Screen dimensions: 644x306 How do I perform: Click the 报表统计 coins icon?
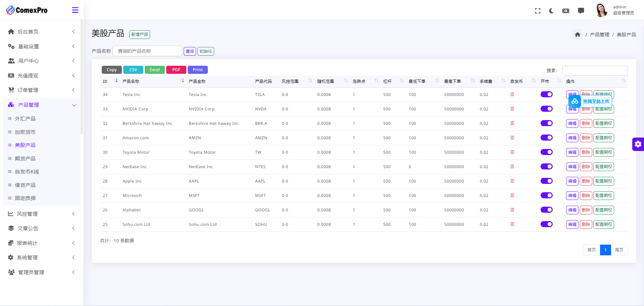coord(11,243)
